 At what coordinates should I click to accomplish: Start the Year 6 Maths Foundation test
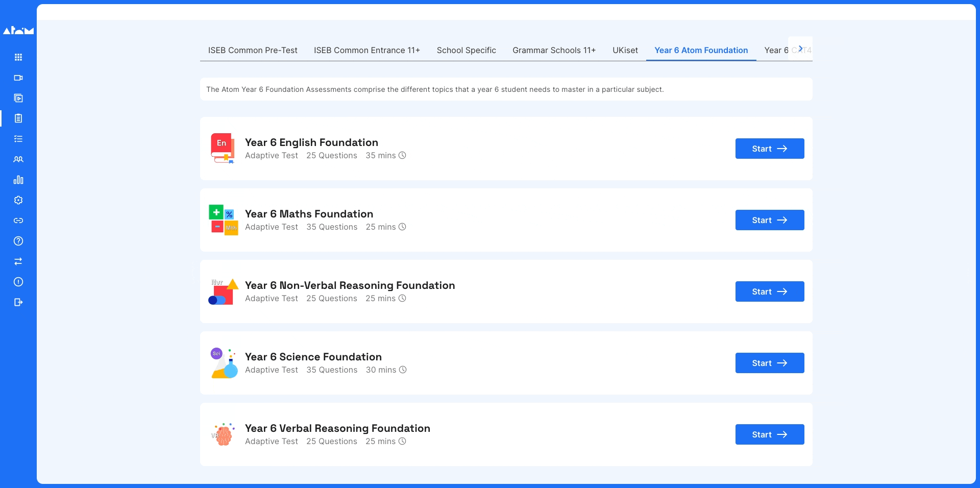coord(770,220)
